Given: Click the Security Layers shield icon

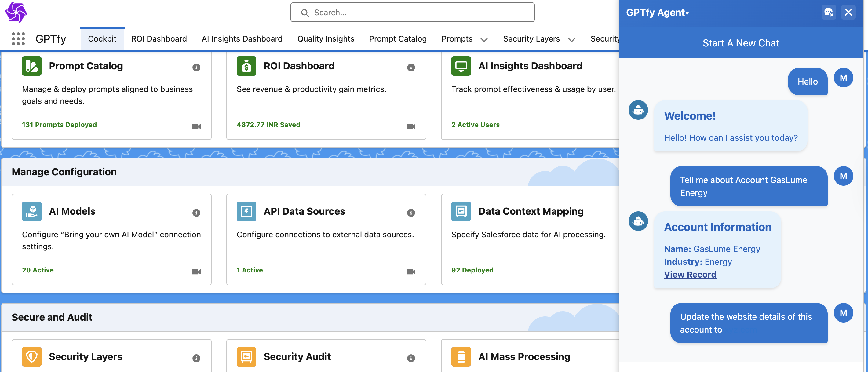Looking at the screenshot, I should [32, 356].
